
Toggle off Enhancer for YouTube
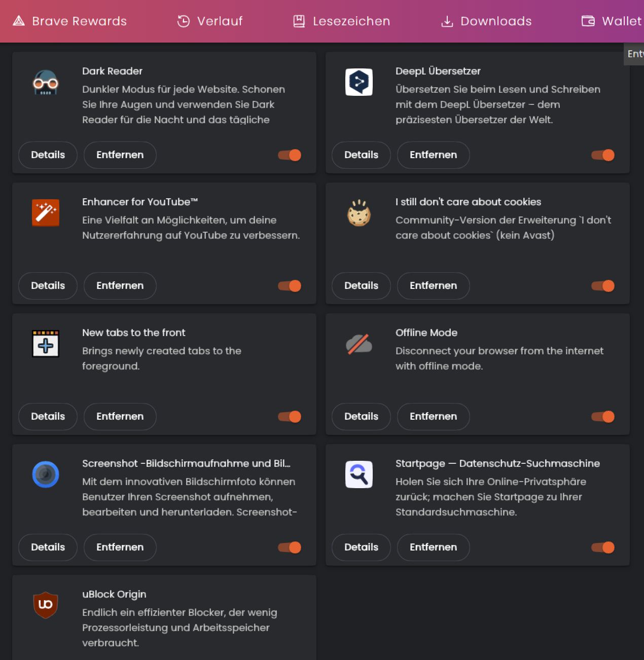tap(290, 286)
